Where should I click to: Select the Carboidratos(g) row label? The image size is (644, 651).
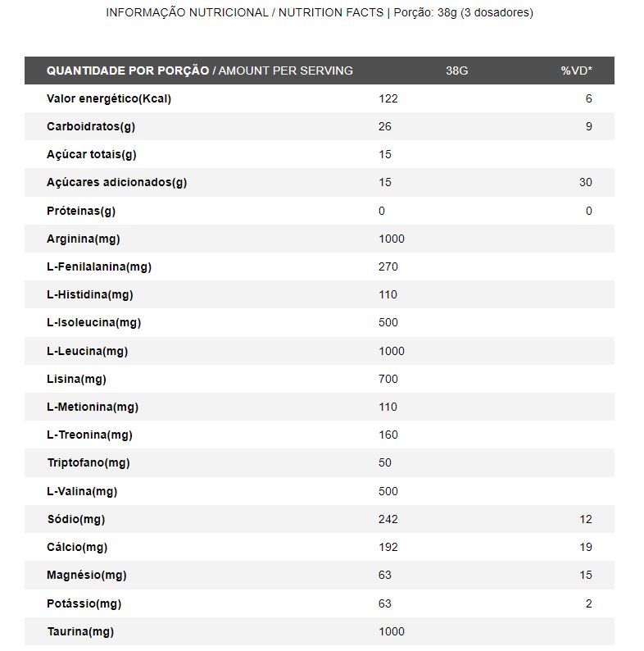pyautogui.click(x=91, y=126)
